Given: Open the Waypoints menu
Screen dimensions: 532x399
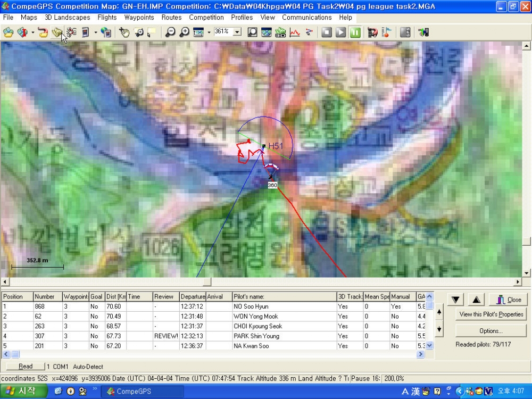Looking at the screenshot, I should pos(139,18).
